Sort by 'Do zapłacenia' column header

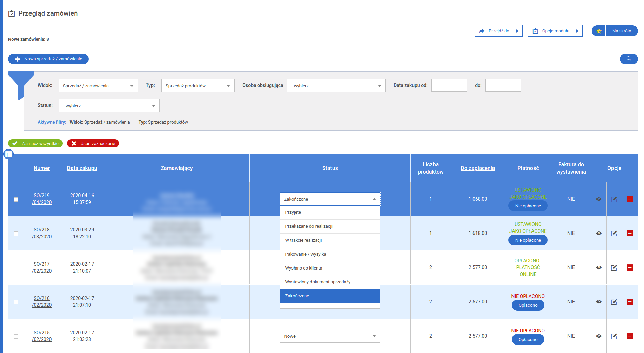[x=478, y=168]
